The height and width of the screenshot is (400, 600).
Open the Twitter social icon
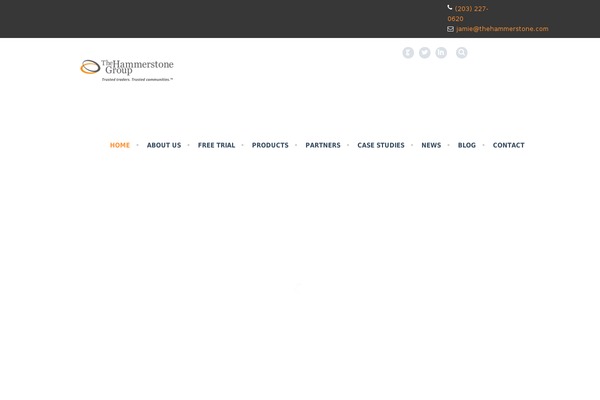[424, 52]
